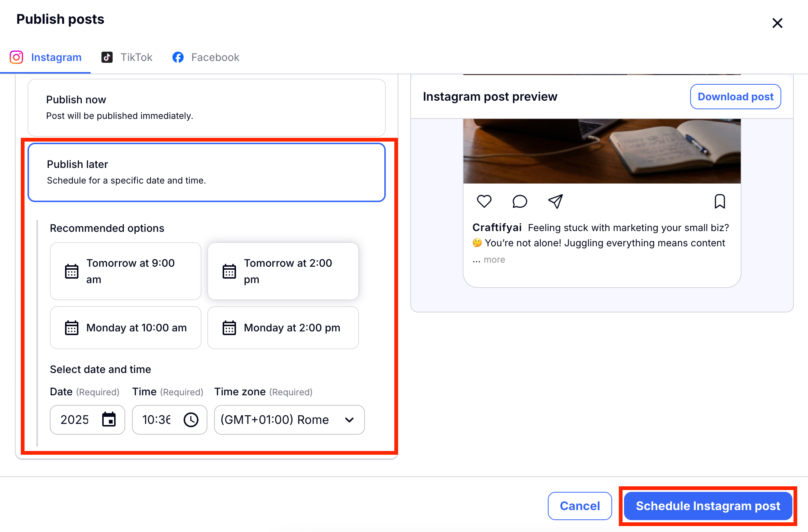Click the paper plane share icon
Viewport: 808px width, 532px height.
point(555,201)
